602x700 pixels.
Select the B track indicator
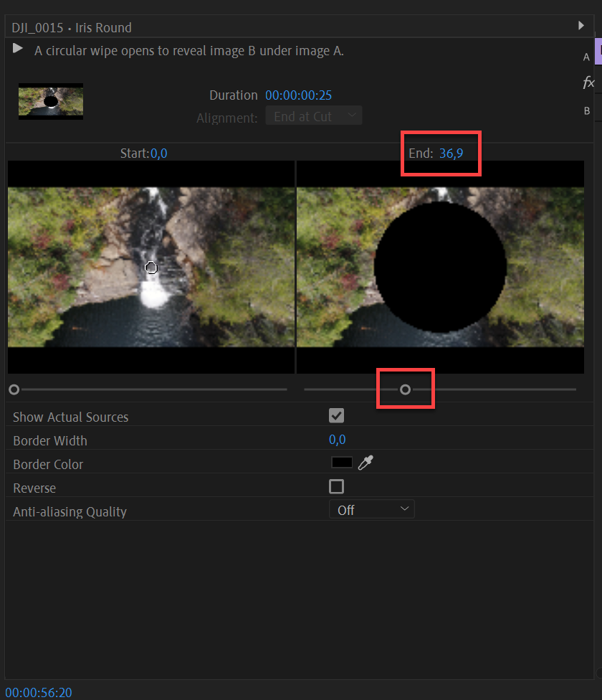pos(586,110)
